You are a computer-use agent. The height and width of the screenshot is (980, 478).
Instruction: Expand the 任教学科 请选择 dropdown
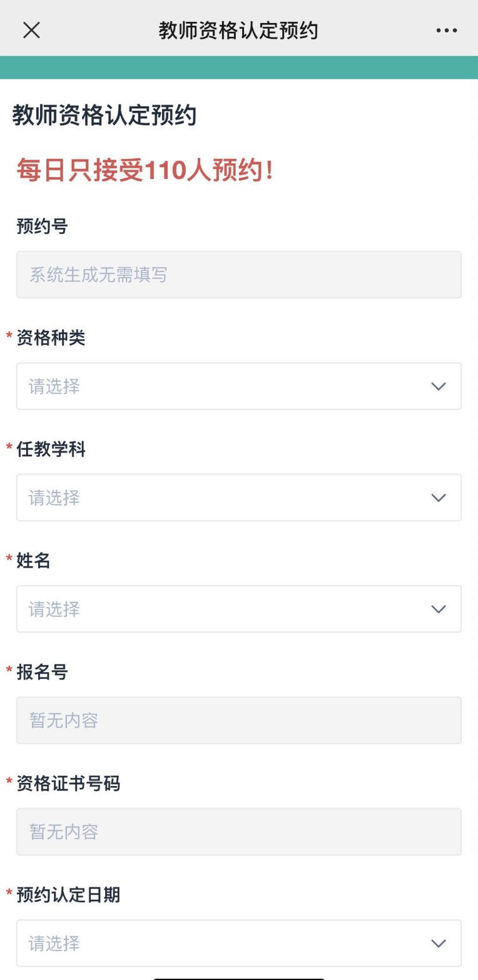pyautogui.click(x=225, y=498)
